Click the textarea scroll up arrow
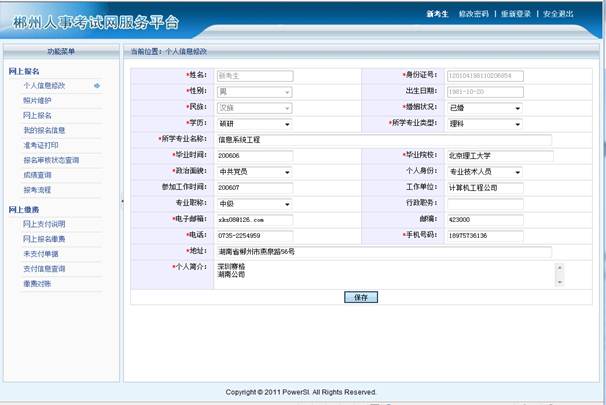606x405 pixels. [559, 268]
